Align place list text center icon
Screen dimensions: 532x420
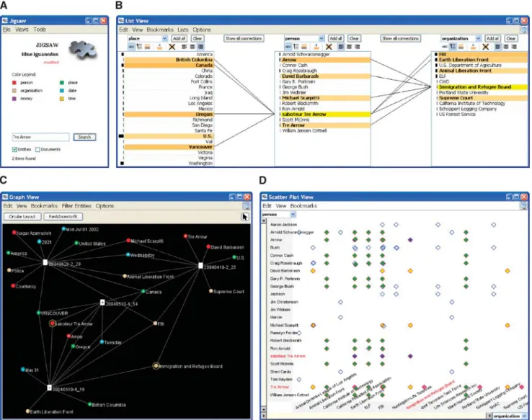click(192, 47)
